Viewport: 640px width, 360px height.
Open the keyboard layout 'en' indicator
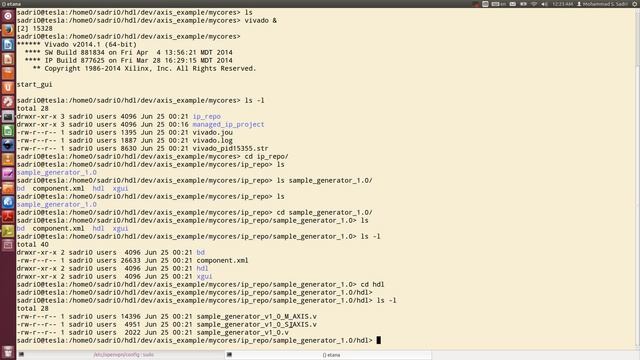tap(498, 4)
